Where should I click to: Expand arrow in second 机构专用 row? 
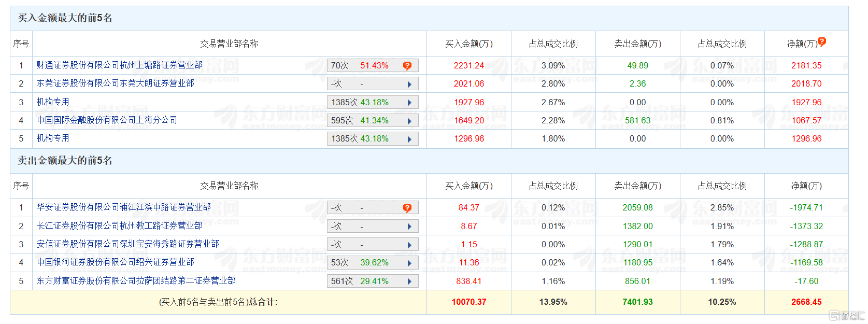(x=409, y=139)
